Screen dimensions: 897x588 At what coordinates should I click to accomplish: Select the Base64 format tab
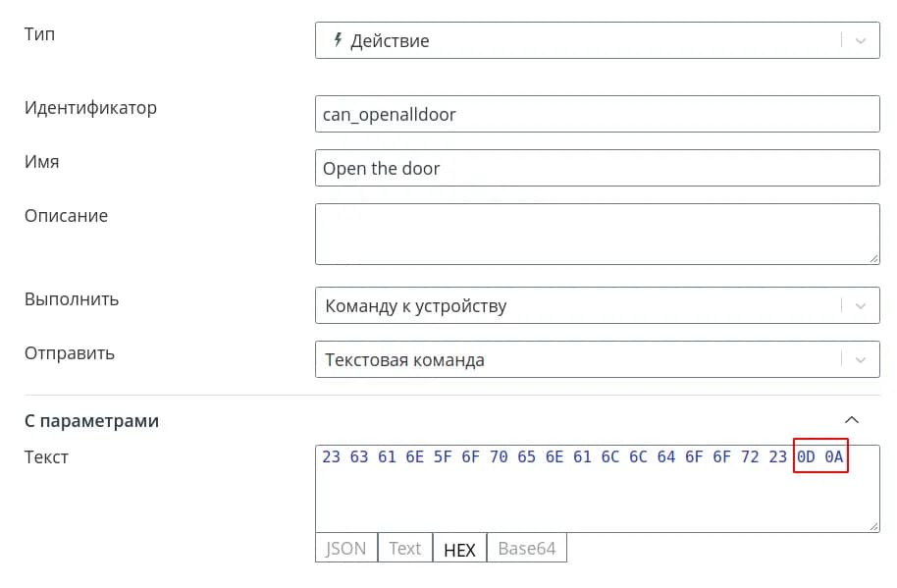[x=527, y=549]
